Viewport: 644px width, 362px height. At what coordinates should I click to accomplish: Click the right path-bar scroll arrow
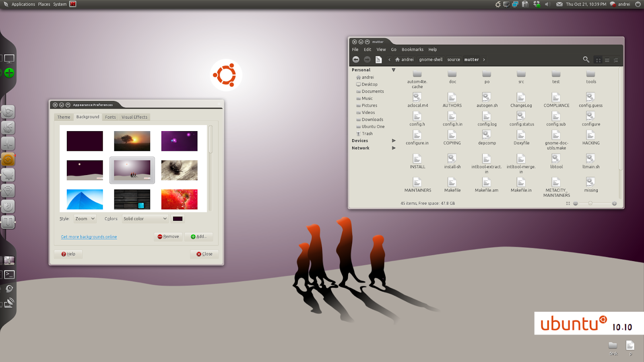pyautogui.click(x=484, y=60)
